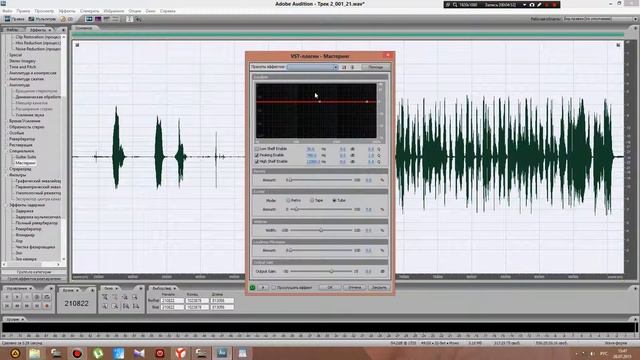640x360 pixels.
Task: Click the Play Looped transport button
Action: [47, 297]
